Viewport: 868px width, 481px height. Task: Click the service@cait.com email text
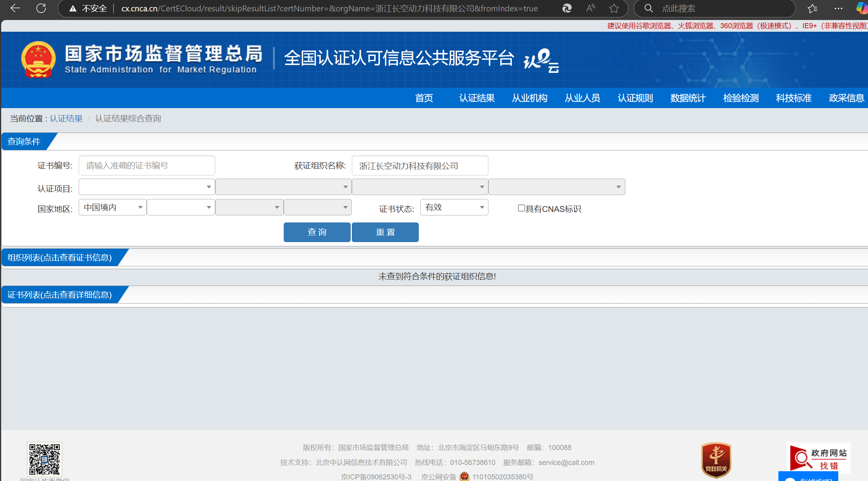click(x=566, y=462)
